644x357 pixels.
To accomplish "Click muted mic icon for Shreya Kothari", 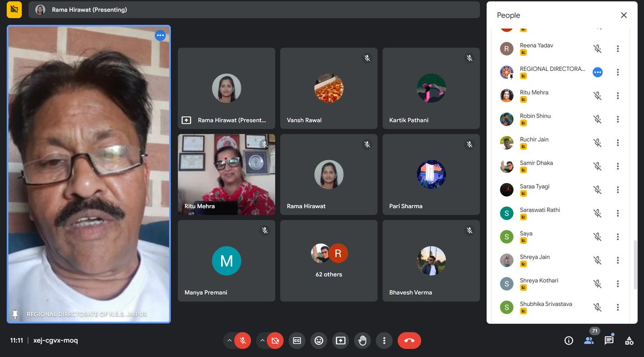I will tap(597, 283).
